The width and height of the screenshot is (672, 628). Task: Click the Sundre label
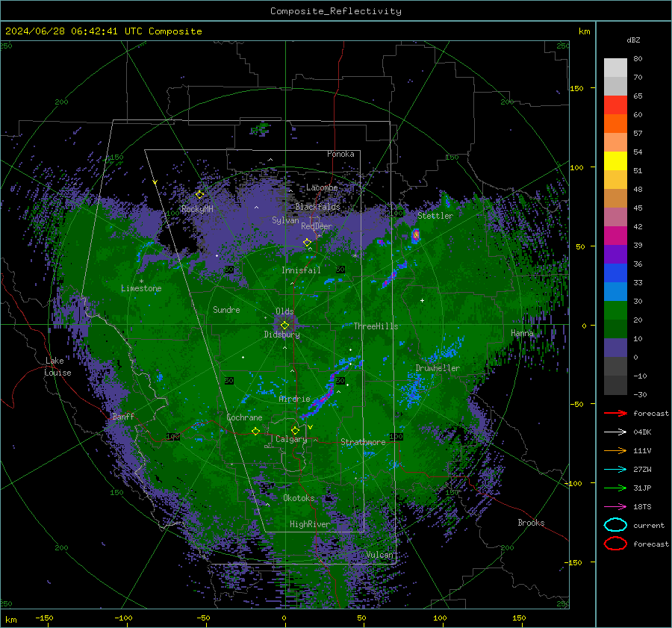(x=226, y=309)
